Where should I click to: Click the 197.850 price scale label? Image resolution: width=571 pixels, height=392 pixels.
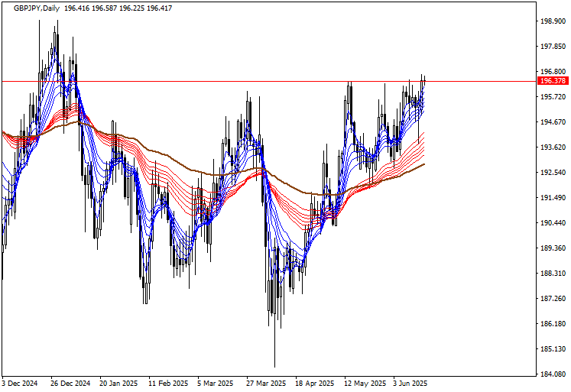click(x=553, y=46)
